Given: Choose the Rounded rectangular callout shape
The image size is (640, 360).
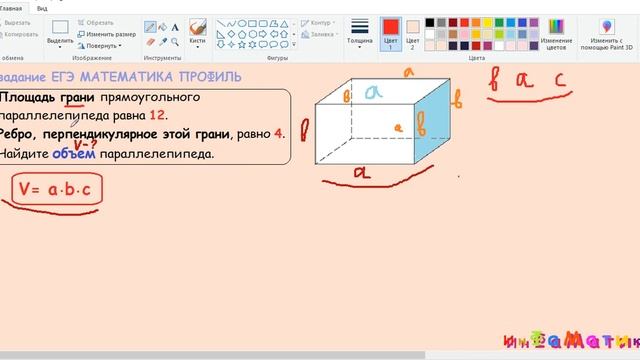Looking at the screenshot, I should point(263,44).
